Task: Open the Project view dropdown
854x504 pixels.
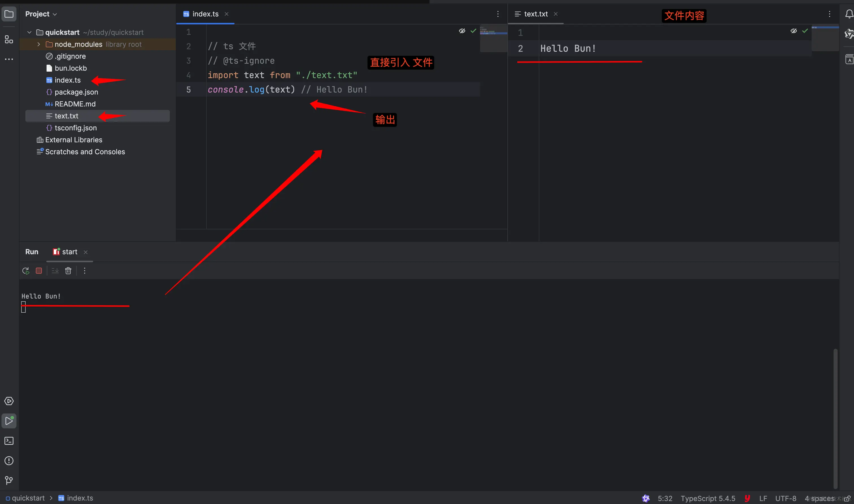Action: (41, 14)
